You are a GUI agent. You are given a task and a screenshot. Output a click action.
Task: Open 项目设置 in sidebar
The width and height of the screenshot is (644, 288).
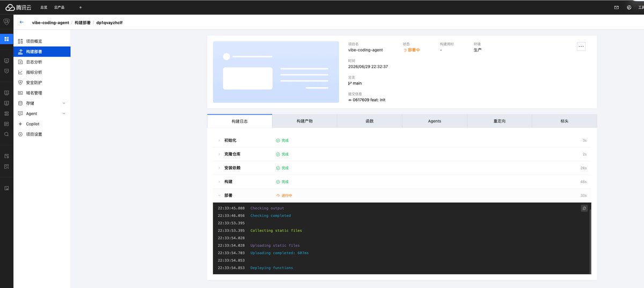(x=42, y=134)
